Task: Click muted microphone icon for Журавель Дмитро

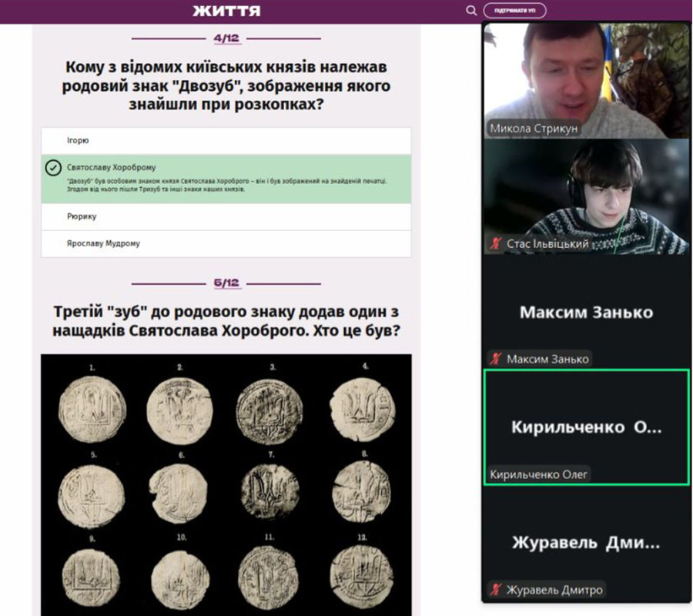Action: pos(497,591)
